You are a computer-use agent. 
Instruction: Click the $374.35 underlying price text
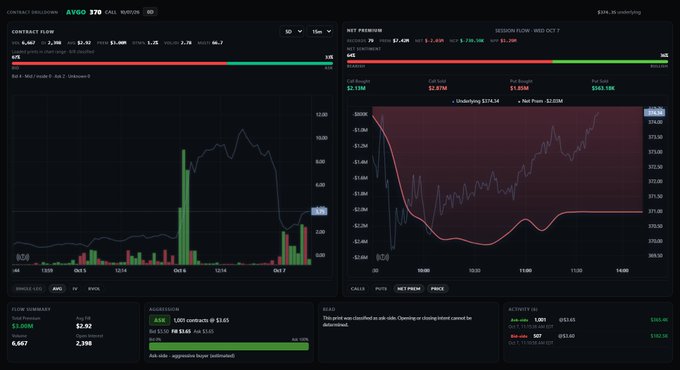click(x=619, y=12)
